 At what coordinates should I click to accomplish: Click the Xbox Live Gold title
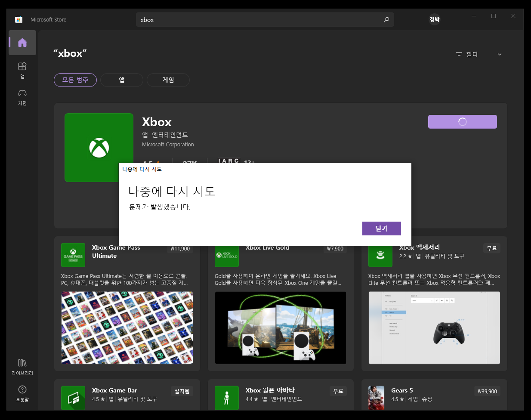point(267,248)
